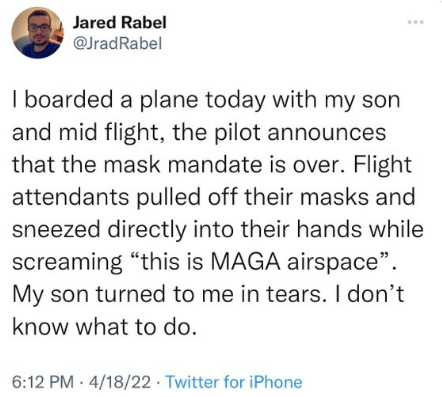This screenshot has width=442, height=397.
Task: Click the final line 'know what to do.'
Action: tap(104, 327)
